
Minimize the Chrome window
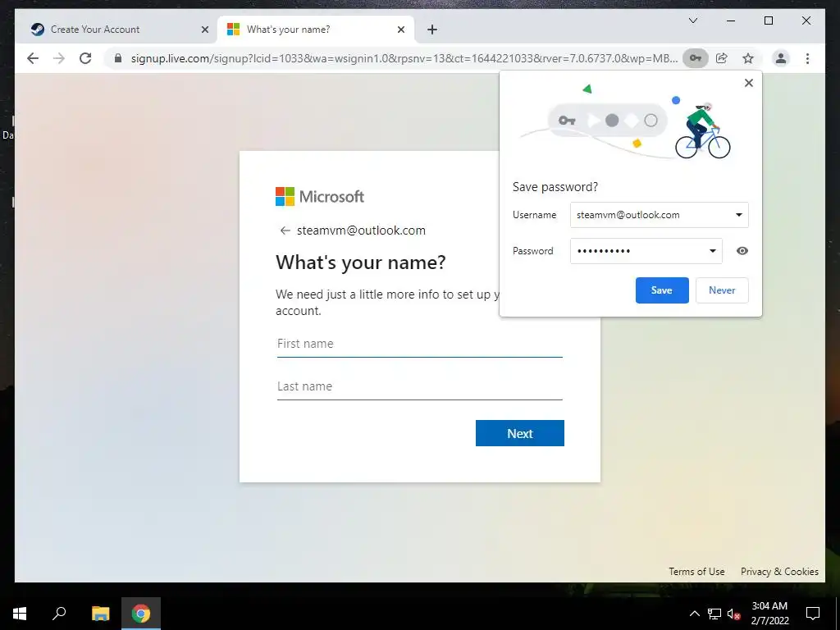pos(731,21)
